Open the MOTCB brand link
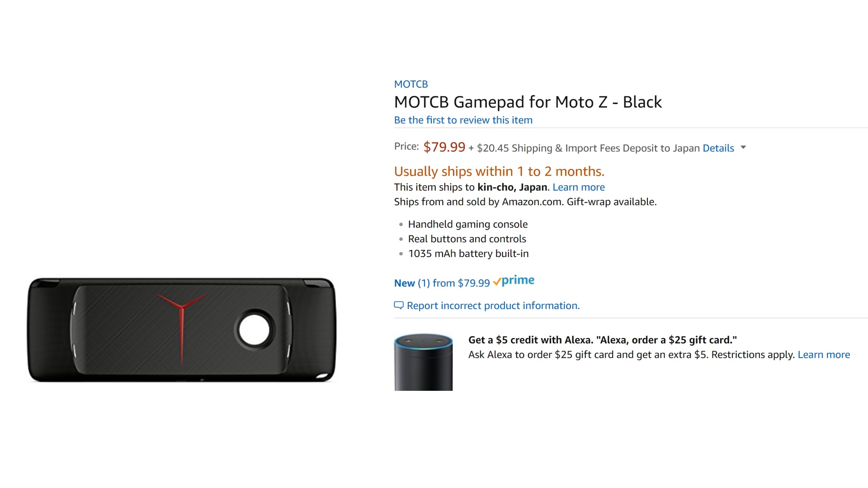Image resolution: width=868 pixels, height=488 pixels. coord(410,84)
